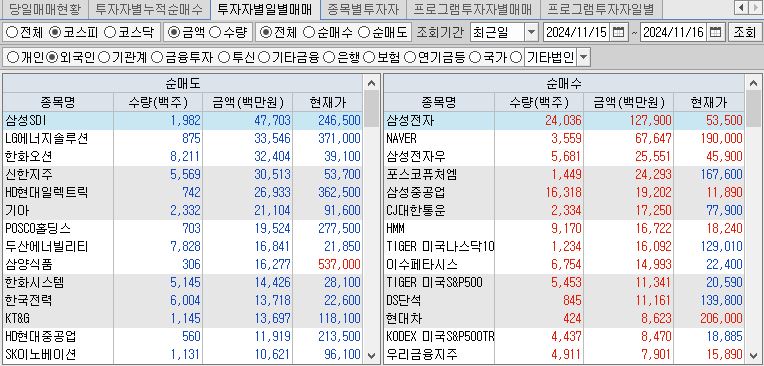Switch to 프로그램투자자별매매 tab
764x366 pixels.
472,9
